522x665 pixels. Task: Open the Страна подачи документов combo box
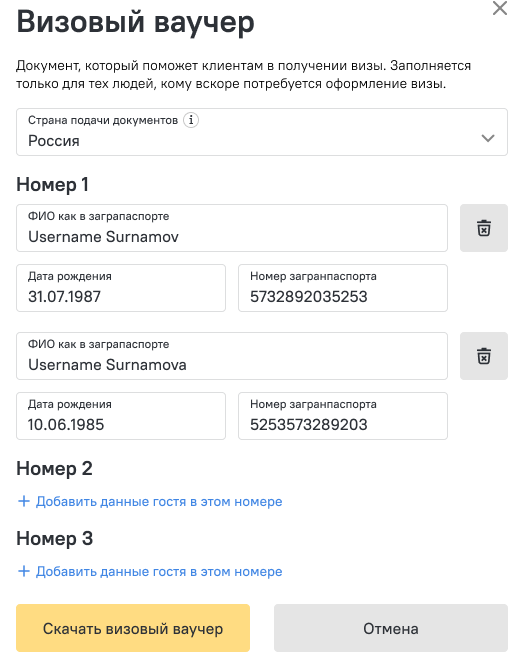click(262, 132)
